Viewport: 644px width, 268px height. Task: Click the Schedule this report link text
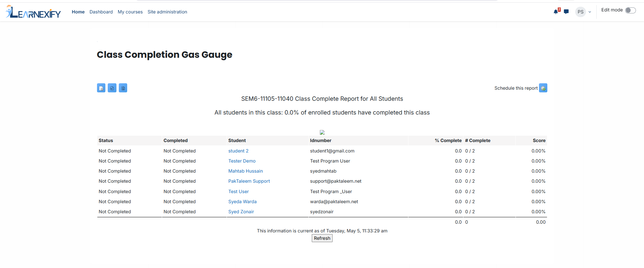516,88
